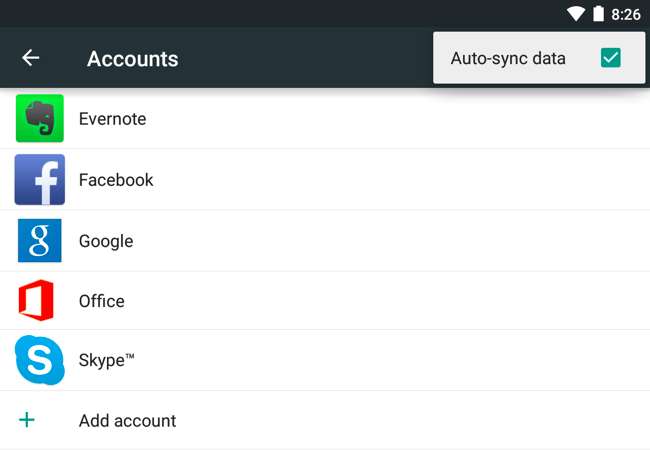Tap the Wi-Fi status icon
Screen dimensions: 650x450
(576, 14)
